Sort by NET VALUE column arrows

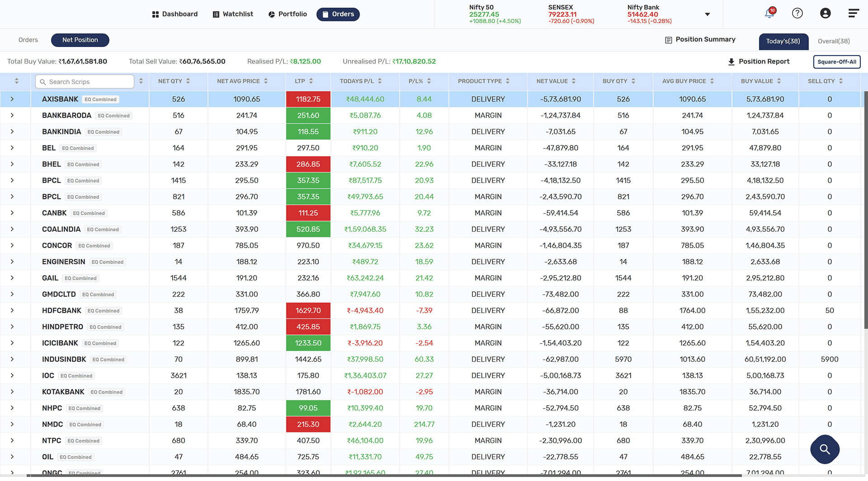[574, 81]
